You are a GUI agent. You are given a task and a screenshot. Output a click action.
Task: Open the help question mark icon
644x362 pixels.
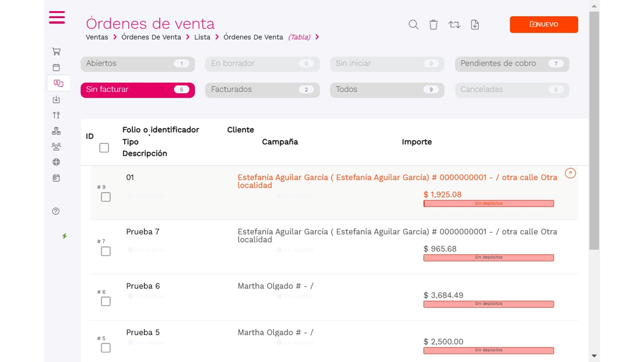pos(56,211)
